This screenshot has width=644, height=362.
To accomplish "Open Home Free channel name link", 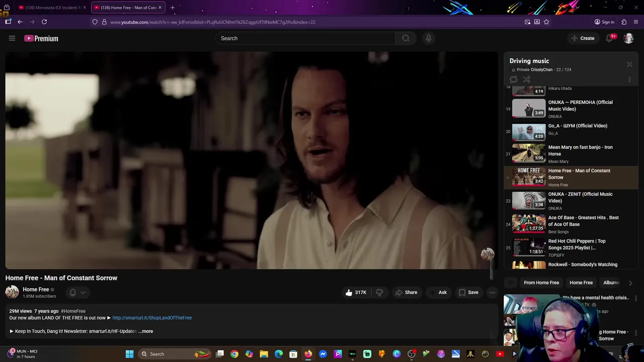I will pos(36,289).
